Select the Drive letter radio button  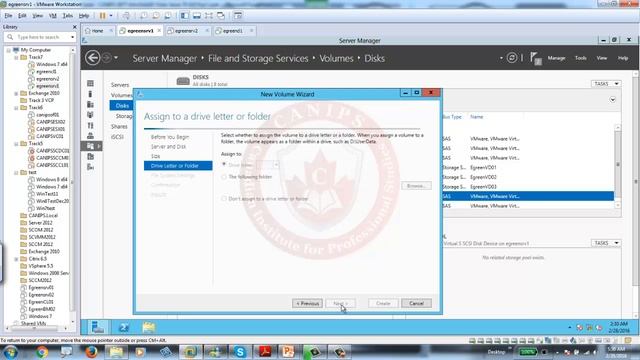tap(224, 164)
